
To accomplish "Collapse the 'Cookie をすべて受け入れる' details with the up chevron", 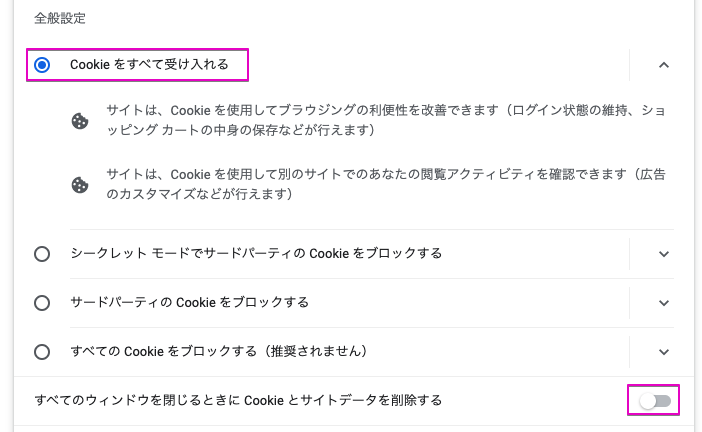I will (664, 65).
